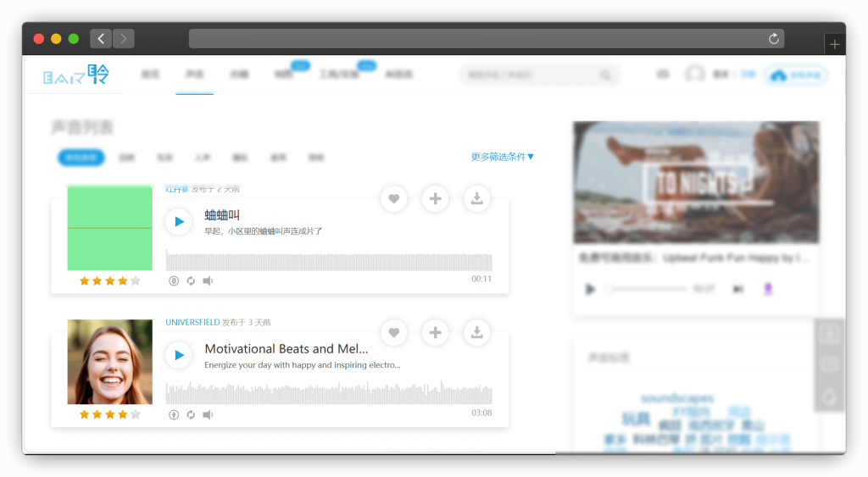The image size is (868, 477).
Task: Toggle loop playback for 蛐蛐叫
Action: pos(191,281)
